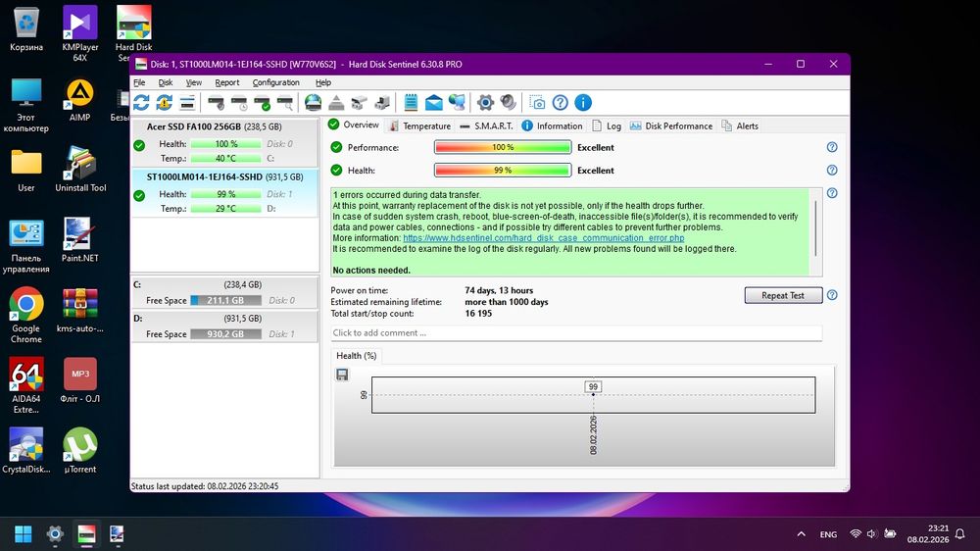980x551 pixels.
Task: Click the refresh with warning toolbar icon
Action: coord(165,103)
